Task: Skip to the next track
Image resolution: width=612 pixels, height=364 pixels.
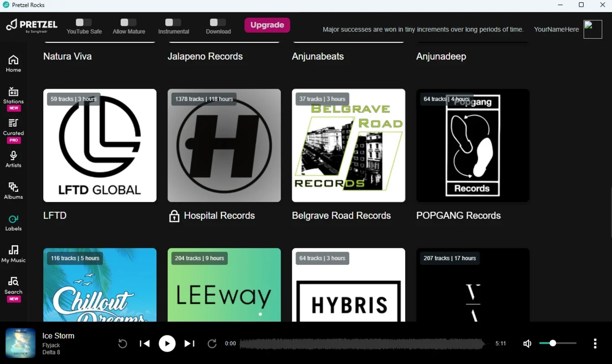Action: 189,344
